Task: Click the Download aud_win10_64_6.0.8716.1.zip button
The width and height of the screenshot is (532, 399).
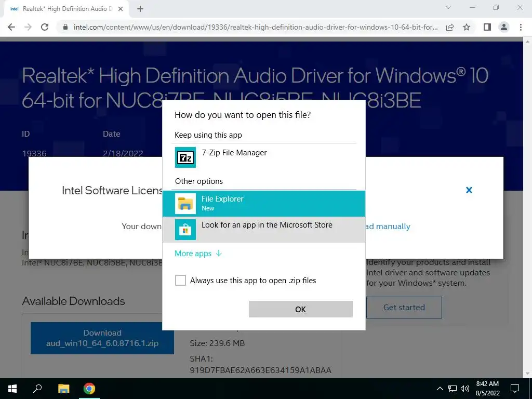Action: click(102, 338)
